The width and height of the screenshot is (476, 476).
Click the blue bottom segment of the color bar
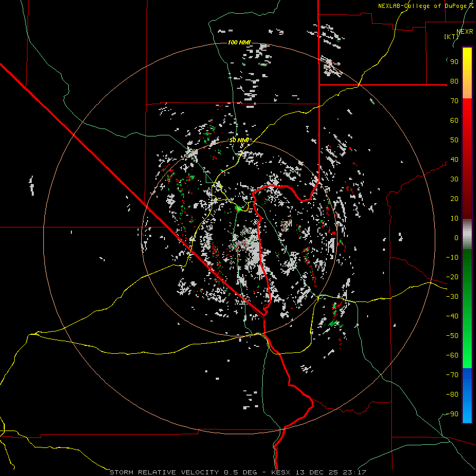[467, 396]
